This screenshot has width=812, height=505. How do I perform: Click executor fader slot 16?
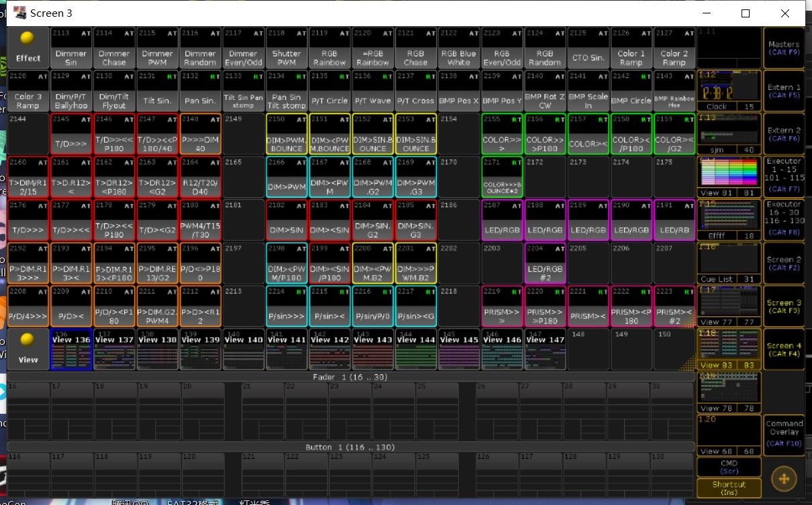click(x=28, y=410)
